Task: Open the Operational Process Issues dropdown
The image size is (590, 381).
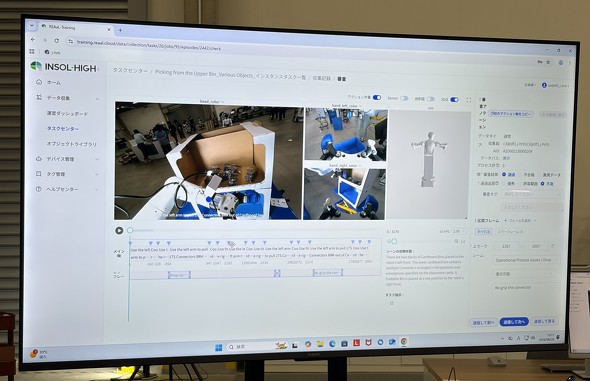Action: click(526, 260)
